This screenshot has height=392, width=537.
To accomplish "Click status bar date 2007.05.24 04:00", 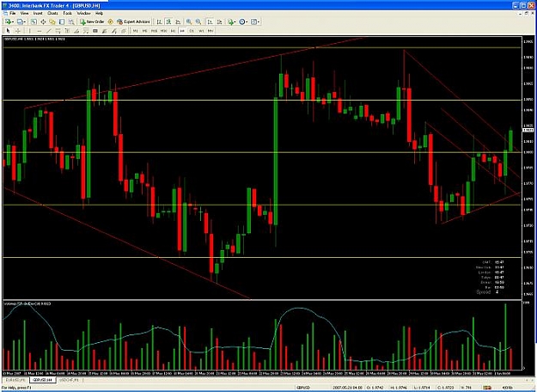I will 347,388.
